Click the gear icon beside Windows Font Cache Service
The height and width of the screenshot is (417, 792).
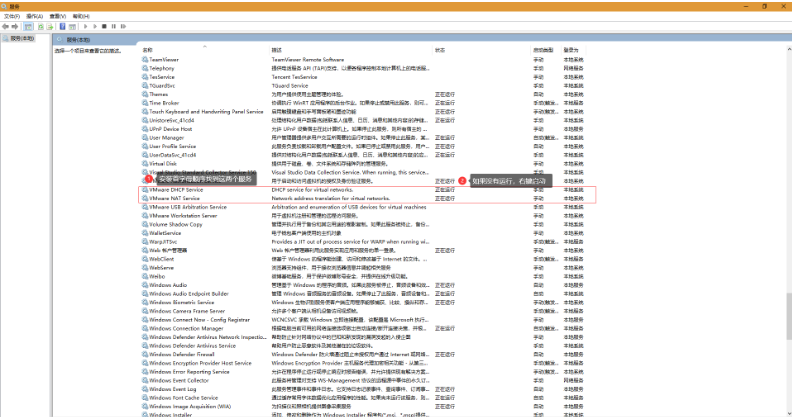[145, 398]
